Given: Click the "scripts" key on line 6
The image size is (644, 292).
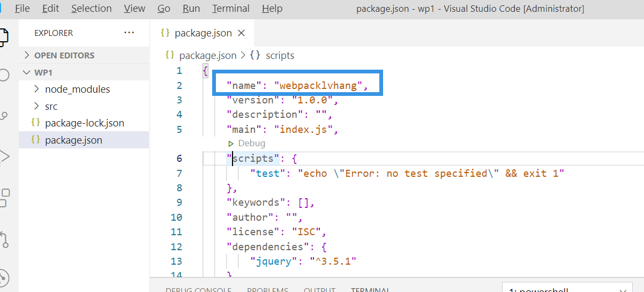Looking at the screenshot, I should (253, 159).
